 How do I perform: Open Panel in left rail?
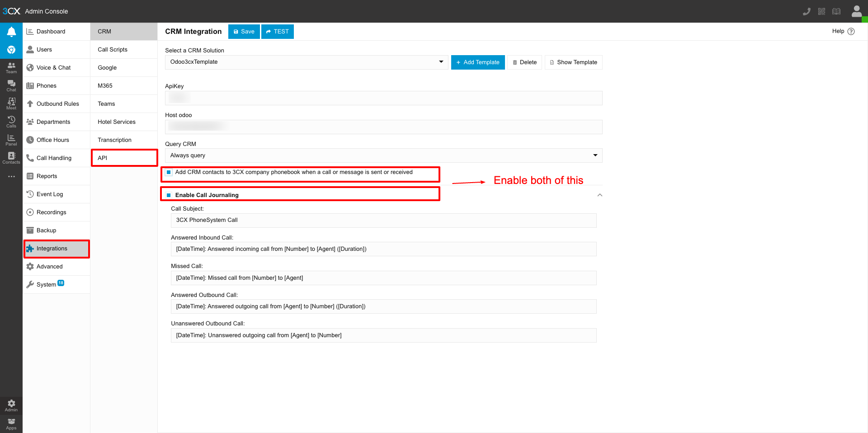click(x=11, y=140)
